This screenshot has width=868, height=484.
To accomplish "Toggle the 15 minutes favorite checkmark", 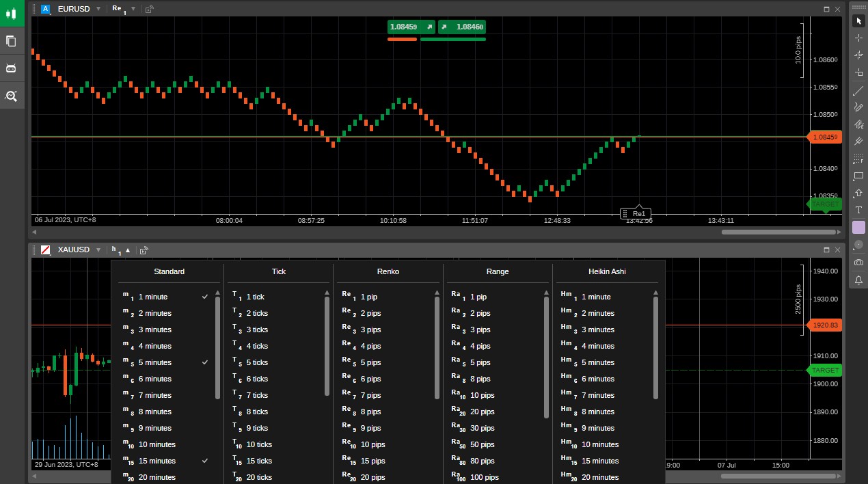I will 205,461.
